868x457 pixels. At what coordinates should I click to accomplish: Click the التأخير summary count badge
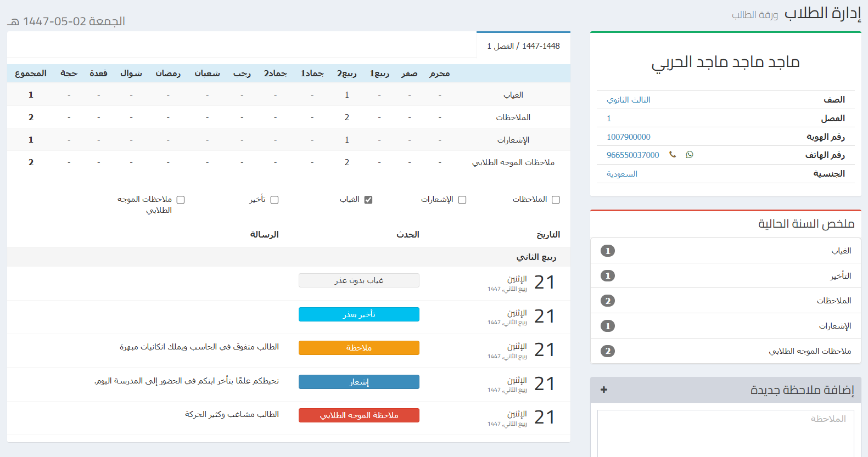coord(608,276)
